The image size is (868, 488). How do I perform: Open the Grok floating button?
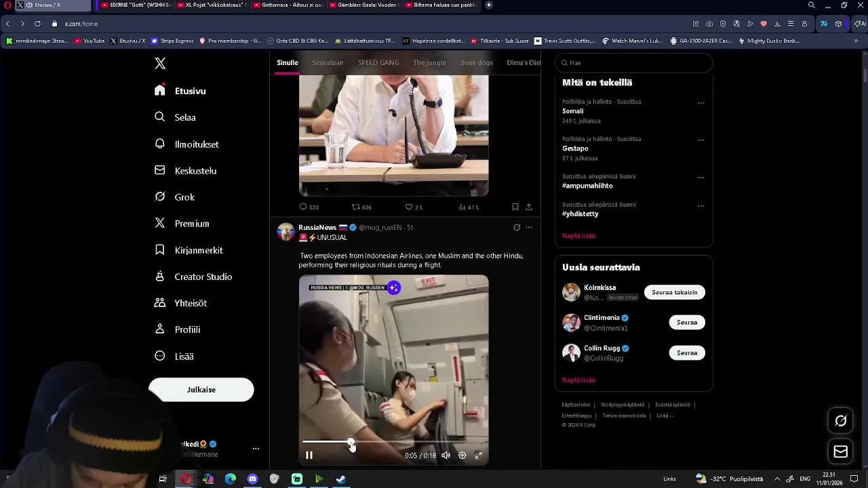pyautogui.click(x=840, y=421)
